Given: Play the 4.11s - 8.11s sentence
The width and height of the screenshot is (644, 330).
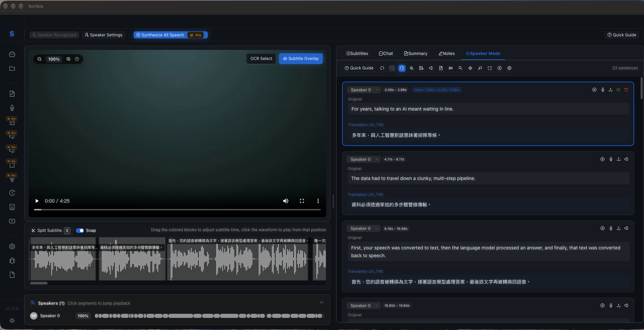Looking at the screenshot, I should pyautogui.click(x=603, y=159).
